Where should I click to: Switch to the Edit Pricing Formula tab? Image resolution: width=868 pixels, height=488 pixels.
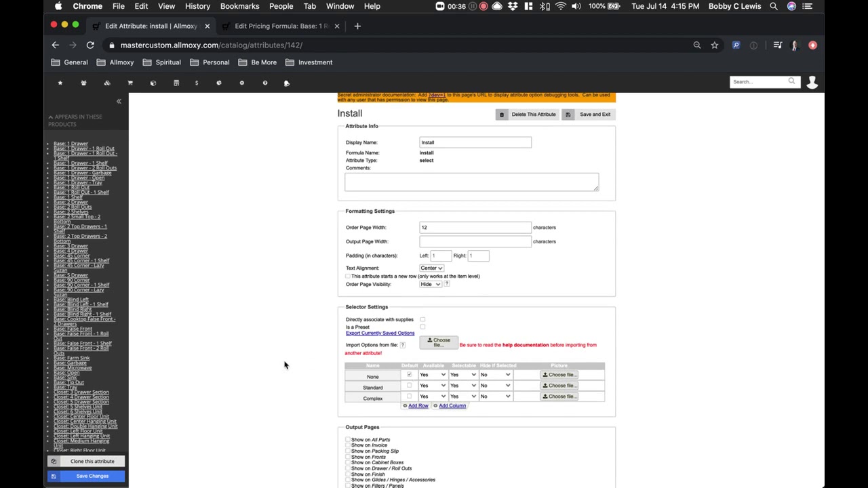pos(281,26)
